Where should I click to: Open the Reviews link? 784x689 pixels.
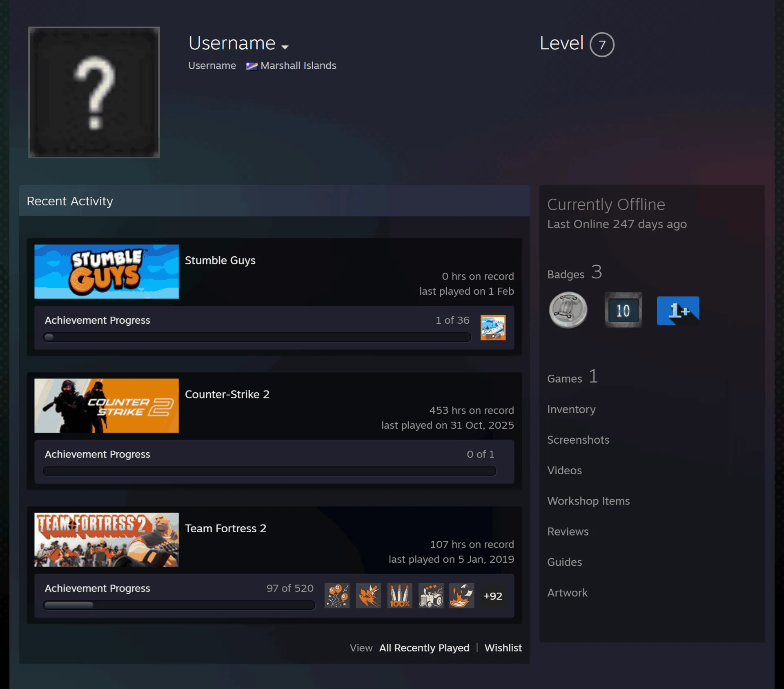click(x=568, y=531)
